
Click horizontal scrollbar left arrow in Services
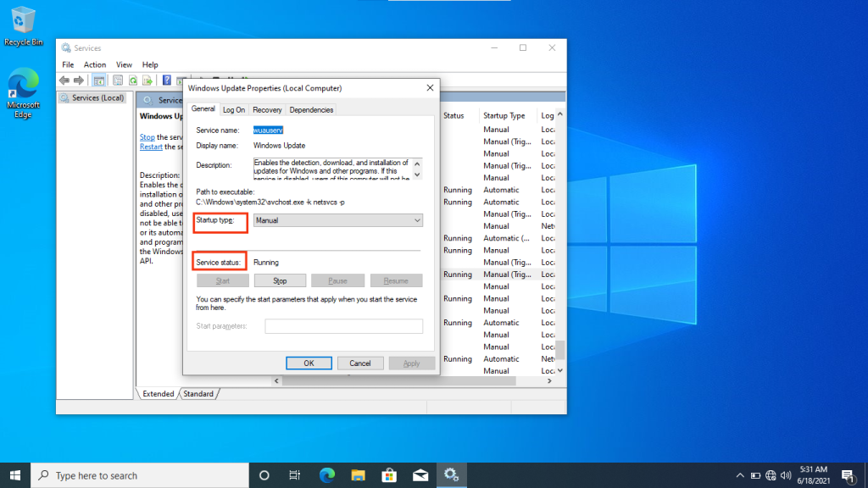point(276,381)
